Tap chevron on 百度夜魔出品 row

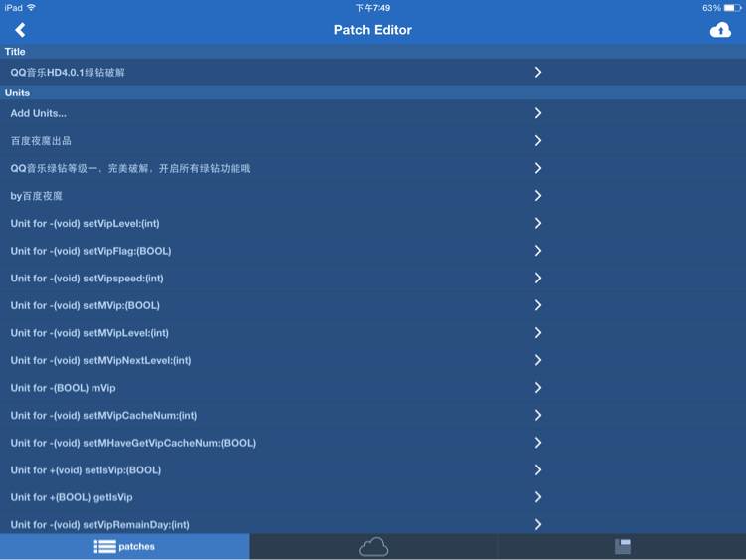coord(537,141)
